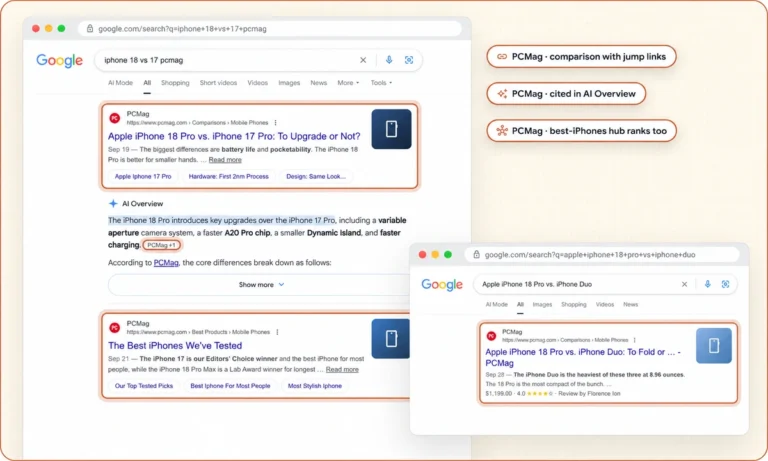Jump to 'Best Iphone For Most People' chip
This screenshot has width=768, height=461.
tap(230, 386)
